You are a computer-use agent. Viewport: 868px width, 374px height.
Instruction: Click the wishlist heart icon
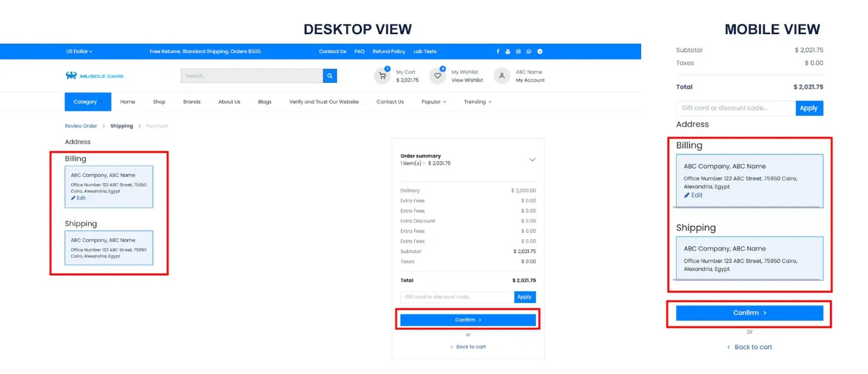(x=437, y=76)
